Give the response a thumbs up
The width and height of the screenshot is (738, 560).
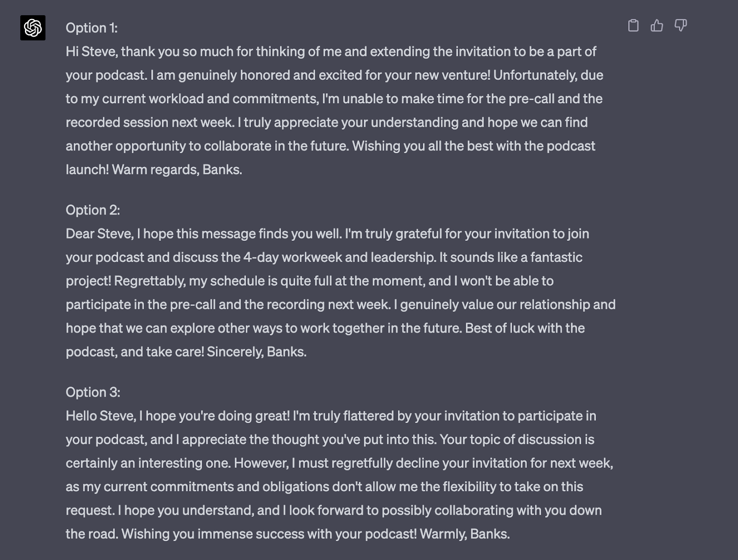pos(657,25)
